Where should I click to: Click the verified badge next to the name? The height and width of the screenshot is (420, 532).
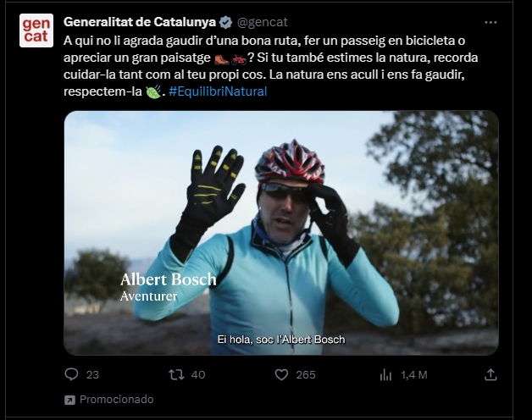tap(225, 22)
